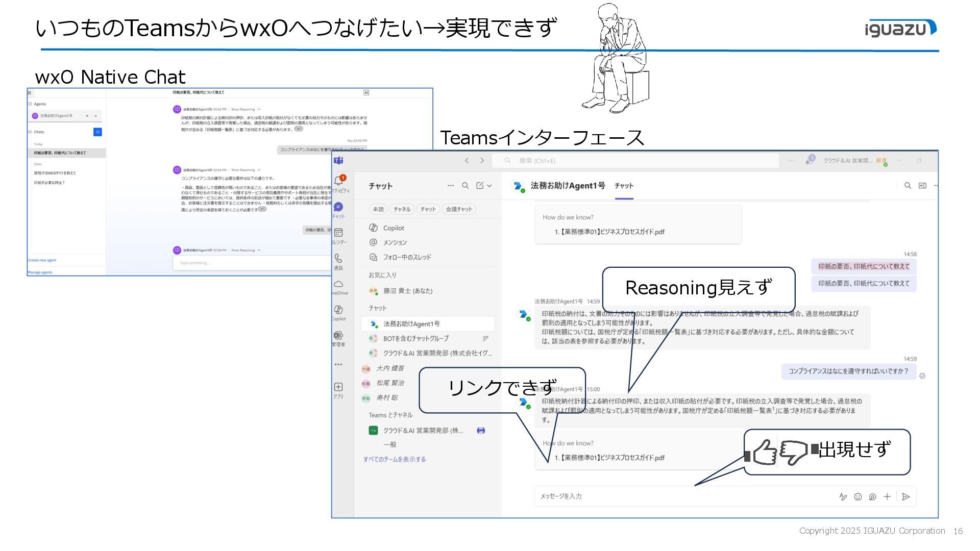Start new chat with blue wxO button
The image size is (980, 551).
pos(97,132)
